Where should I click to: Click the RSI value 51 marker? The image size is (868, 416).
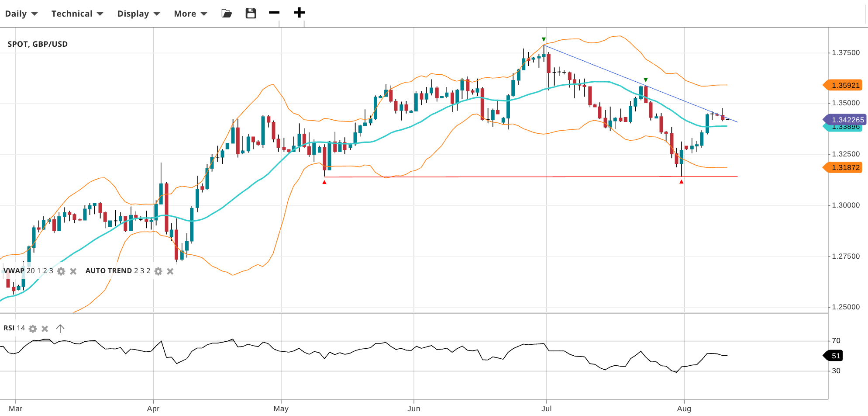[x=834, y=356]
